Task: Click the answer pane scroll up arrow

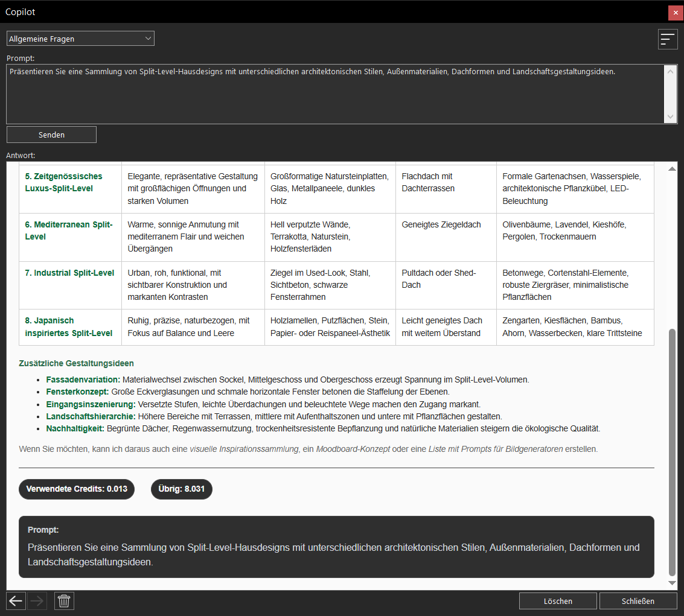Action: click(x=672, y=169)
